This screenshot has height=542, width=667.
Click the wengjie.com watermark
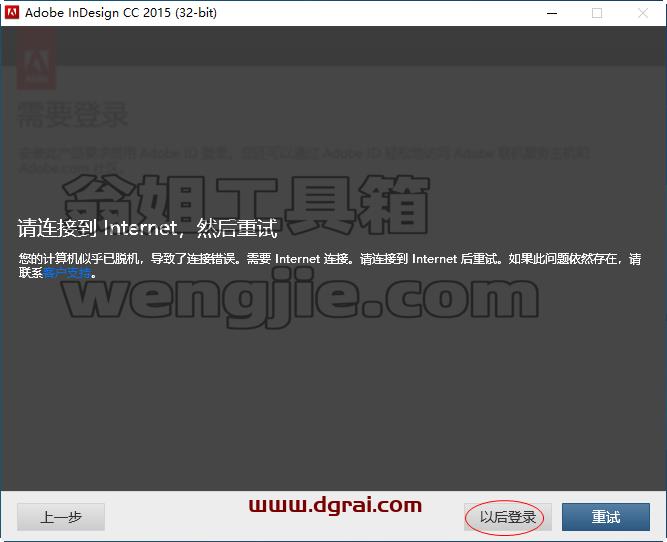pyautogui.click(x=300, y=299)
